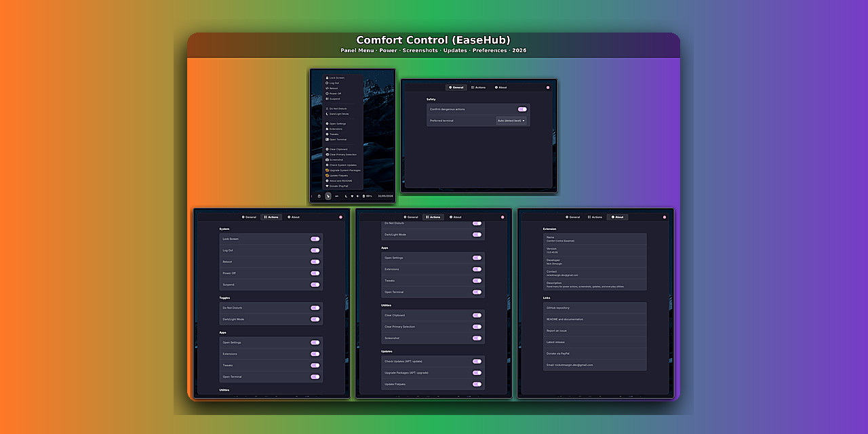Image resolution: width=868 pixels, height=434 pixels.
Task: Turn off the Clear Primary Selection switch
Action: click(x=477, y=327)
